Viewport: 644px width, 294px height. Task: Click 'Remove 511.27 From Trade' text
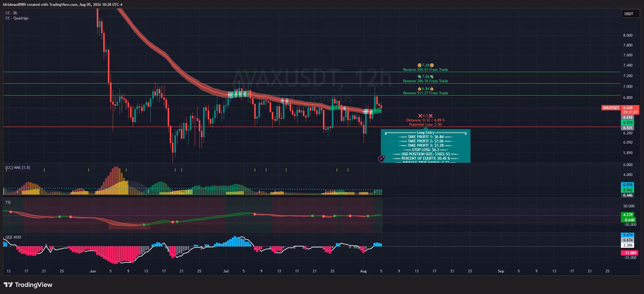426,93
